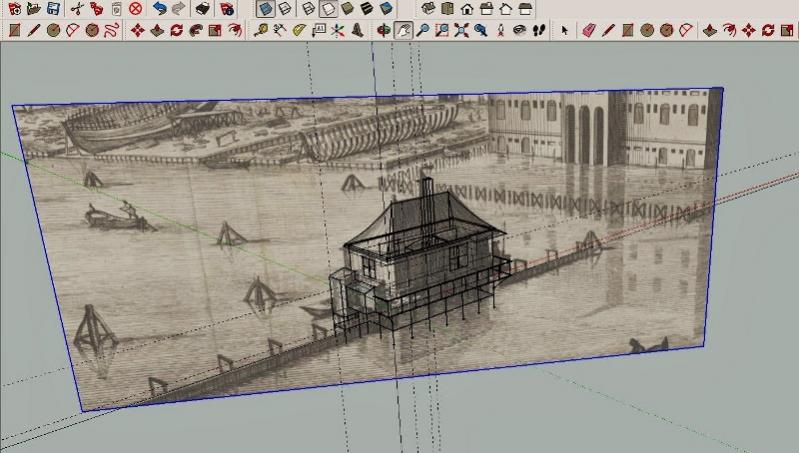Undo the last action with blue arrow

[x=159, y=8]
